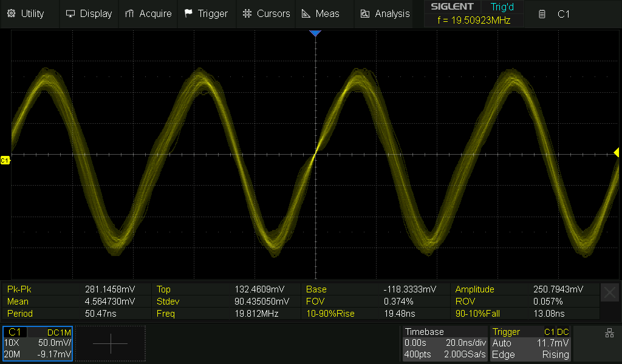Open the Cursors menu
622x364 pixels.
[266, 14]
